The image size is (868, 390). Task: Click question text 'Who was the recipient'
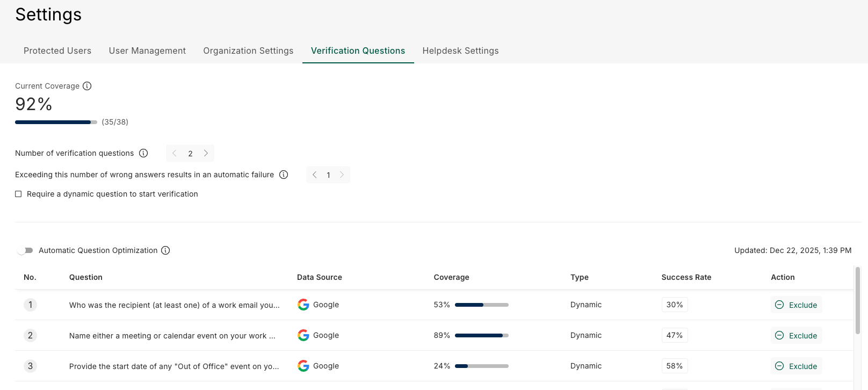(175, 305)
